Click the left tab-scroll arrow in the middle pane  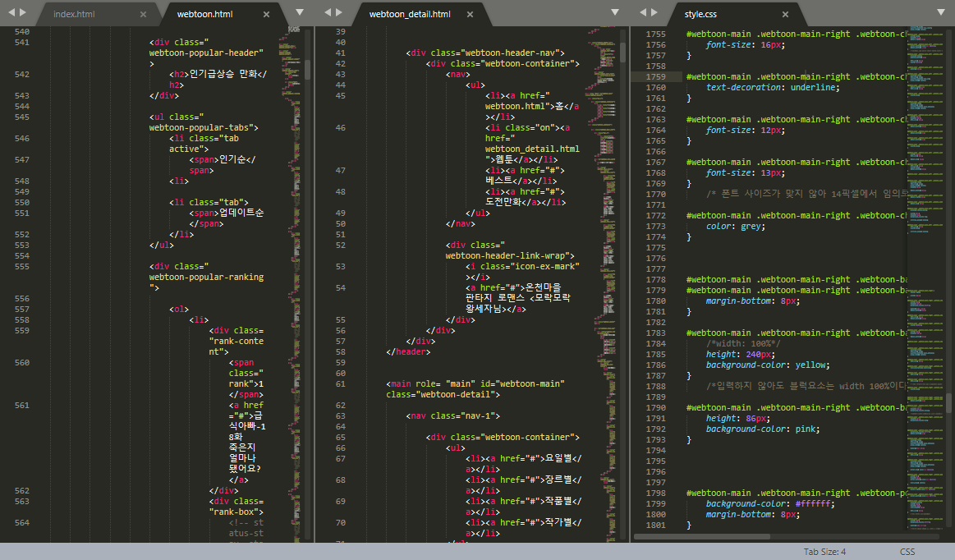(x=328, y=12)
